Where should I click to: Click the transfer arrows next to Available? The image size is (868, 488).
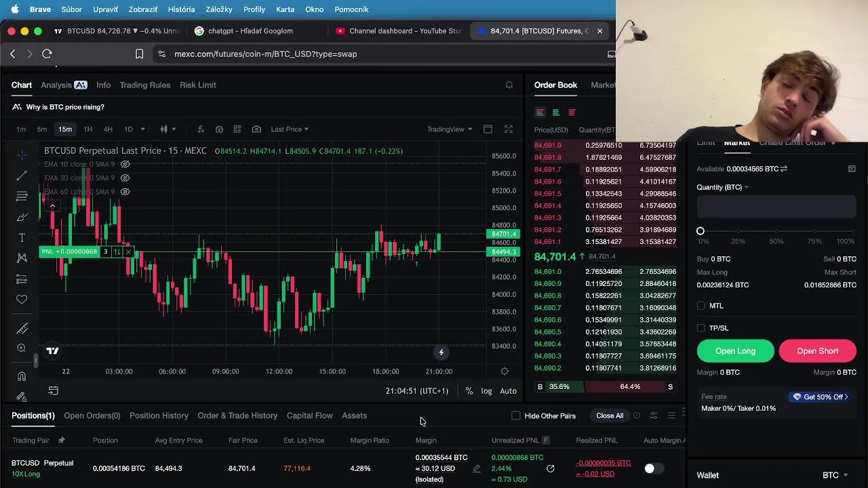(x=784, y=169)
